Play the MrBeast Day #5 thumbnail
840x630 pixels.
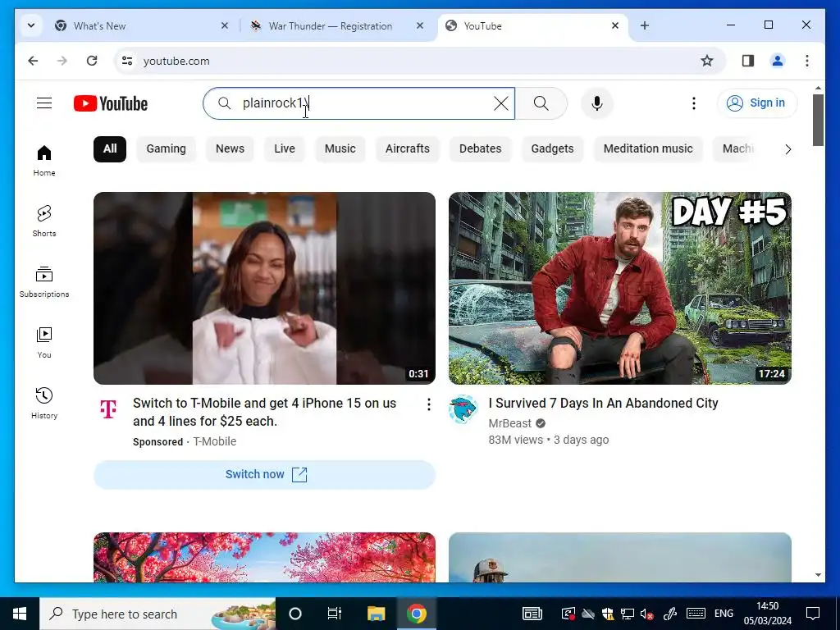point(620,288)
